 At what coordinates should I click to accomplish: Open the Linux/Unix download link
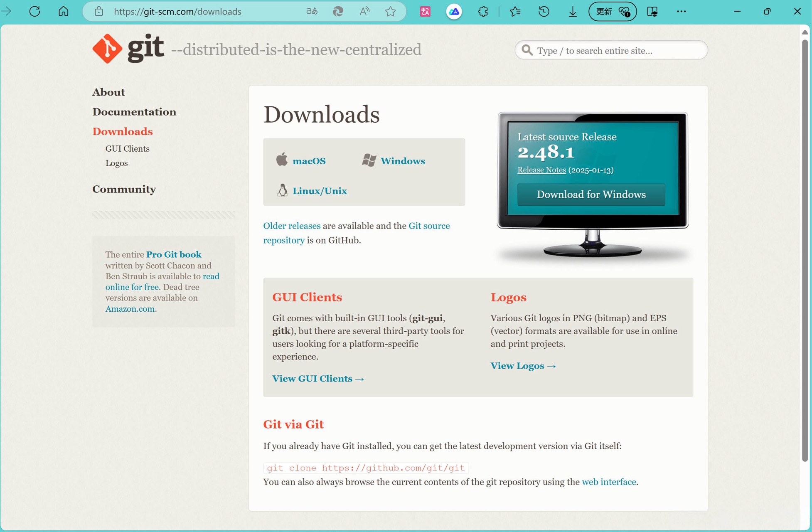[x=319, y=191]
